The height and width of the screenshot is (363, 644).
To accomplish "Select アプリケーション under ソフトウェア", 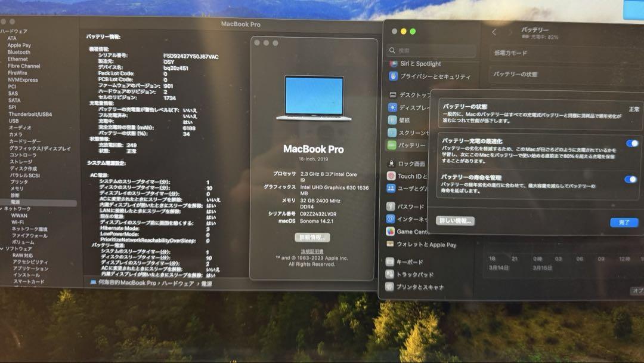I will 30,269.
